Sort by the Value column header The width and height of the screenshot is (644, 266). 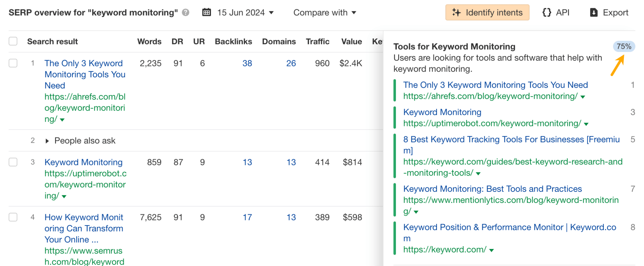tap(352, 42)
